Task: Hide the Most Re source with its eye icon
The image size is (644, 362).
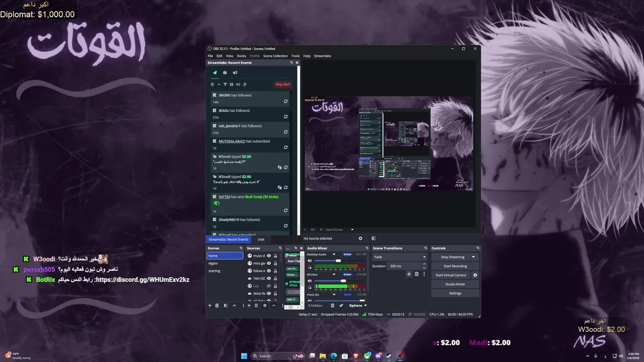Action: pyautogui.click(x=269, y=294)
